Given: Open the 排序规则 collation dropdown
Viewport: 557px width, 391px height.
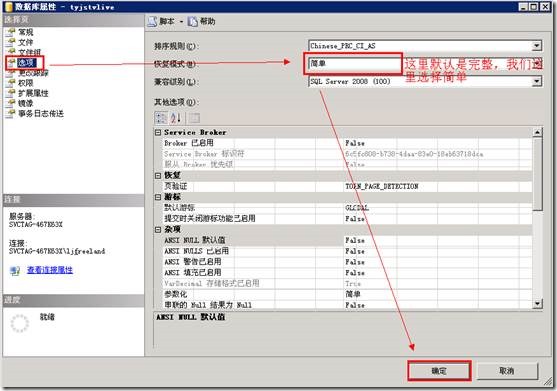Looking at the screenshot, I should pyautogui.click(x=536, y=46).
